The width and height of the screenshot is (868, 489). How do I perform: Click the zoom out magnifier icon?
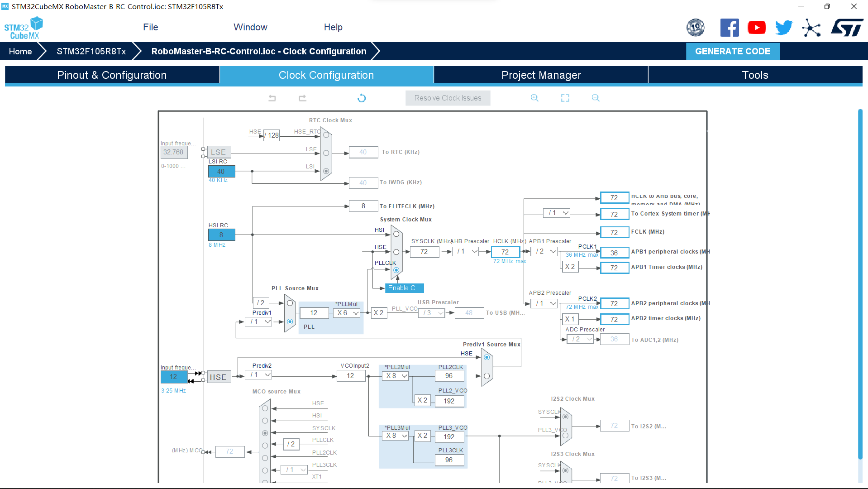point(596,98)
